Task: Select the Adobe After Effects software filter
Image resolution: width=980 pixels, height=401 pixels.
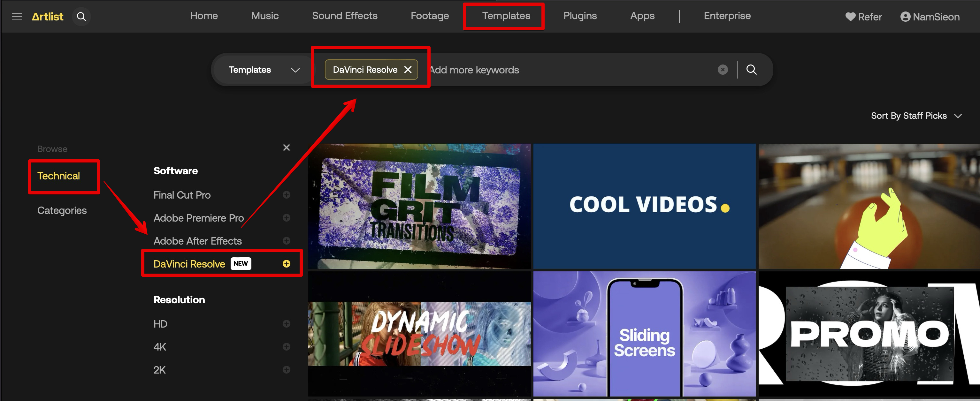Action: click(x=197, y=241)
